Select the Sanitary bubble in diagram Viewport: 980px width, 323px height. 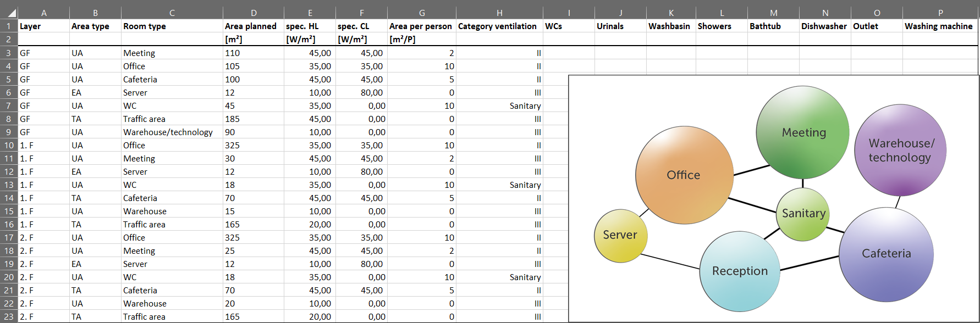point(803,214)
